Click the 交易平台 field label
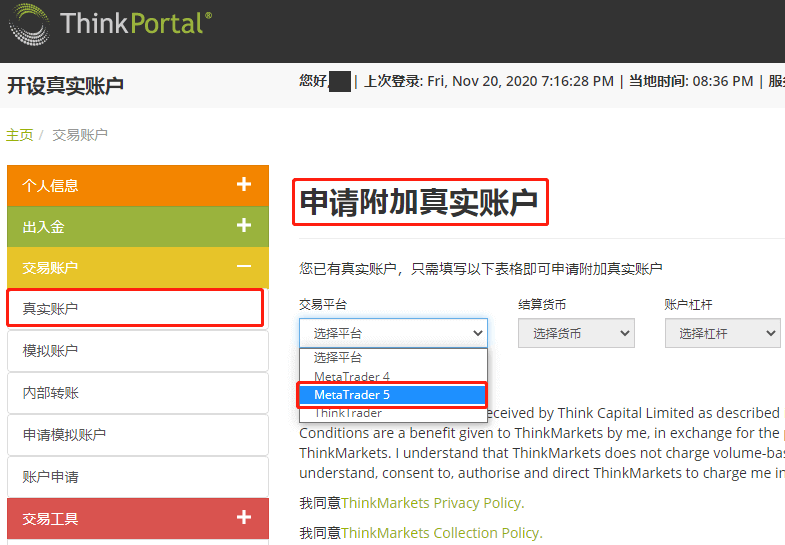Image resolution: width=785 pixels, height=545 pixels. click(x=323, y=304)
